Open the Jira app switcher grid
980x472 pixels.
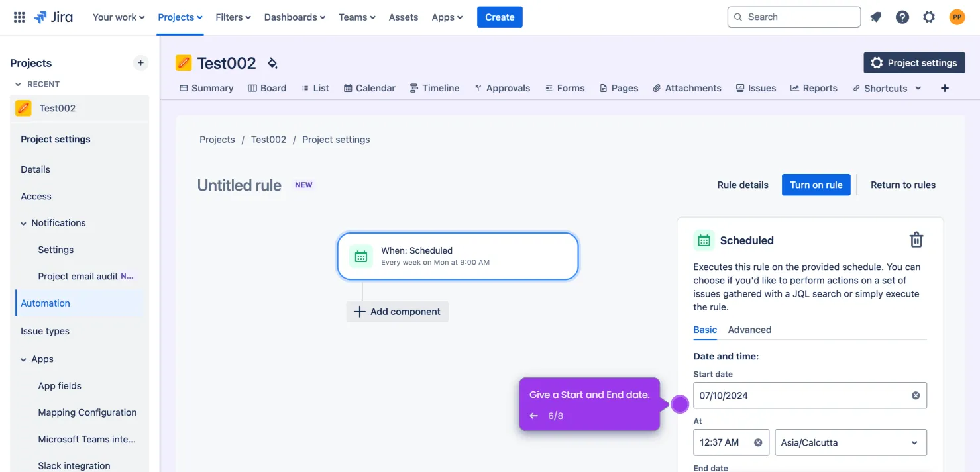[18, 17]
